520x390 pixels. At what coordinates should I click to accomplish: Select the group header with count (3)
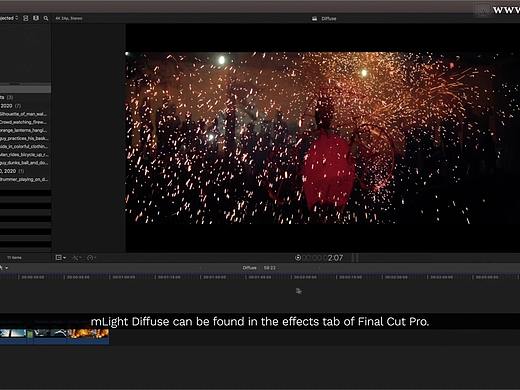point(7,97)
